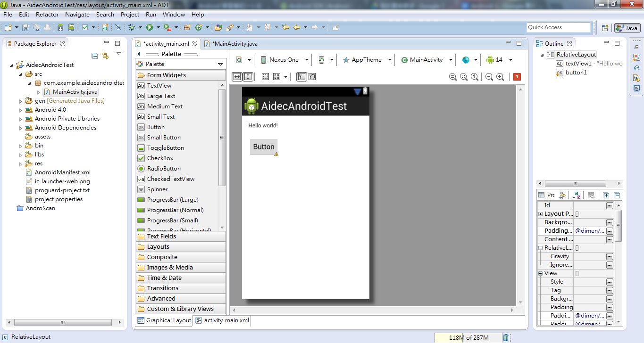This screenshot has height=343, width=644.
Task: Open the Custom & Library Views category
Action: pyautogui.click(x=181, y=309)
